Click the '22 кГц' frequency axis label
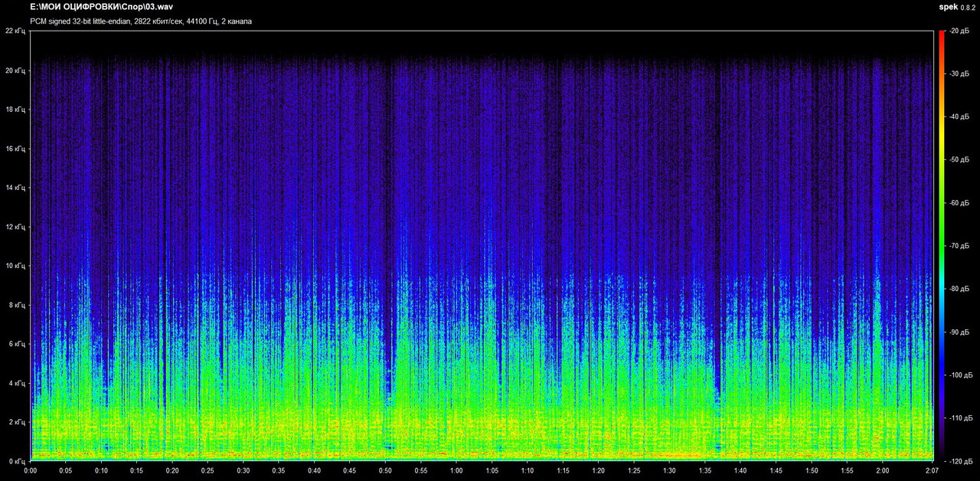The image size is (980, 481). pyautogui.click(x=15, y=31)
